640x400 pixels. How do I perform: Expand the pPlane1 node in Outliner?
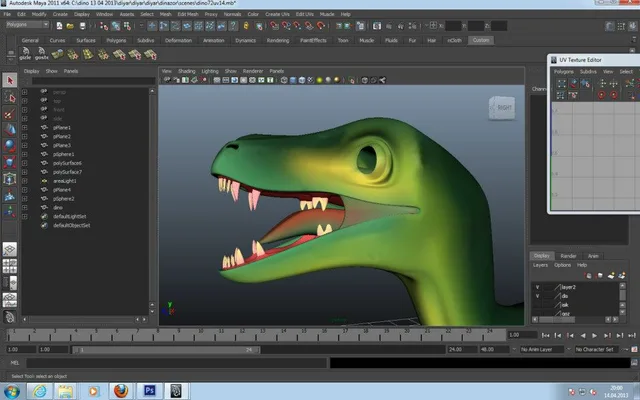tap(24, 128)
